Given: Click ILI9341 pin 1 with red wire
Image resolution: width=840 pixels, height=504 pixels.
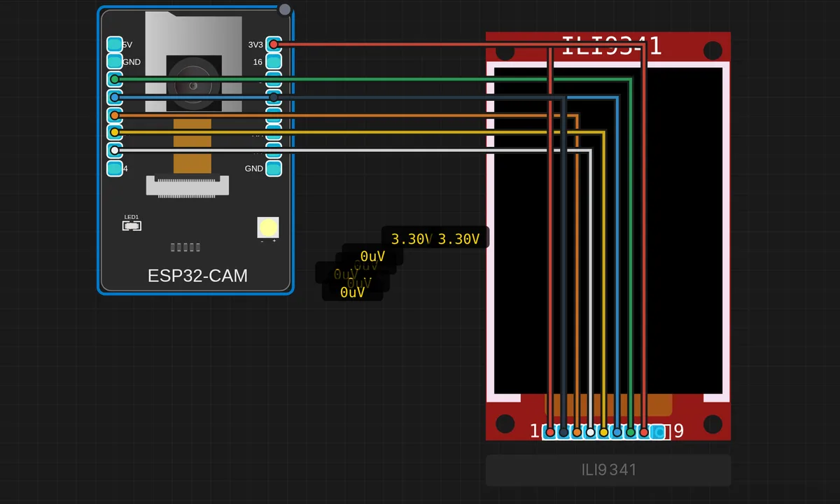Looking at the screenshot, I should coord(550,432).
